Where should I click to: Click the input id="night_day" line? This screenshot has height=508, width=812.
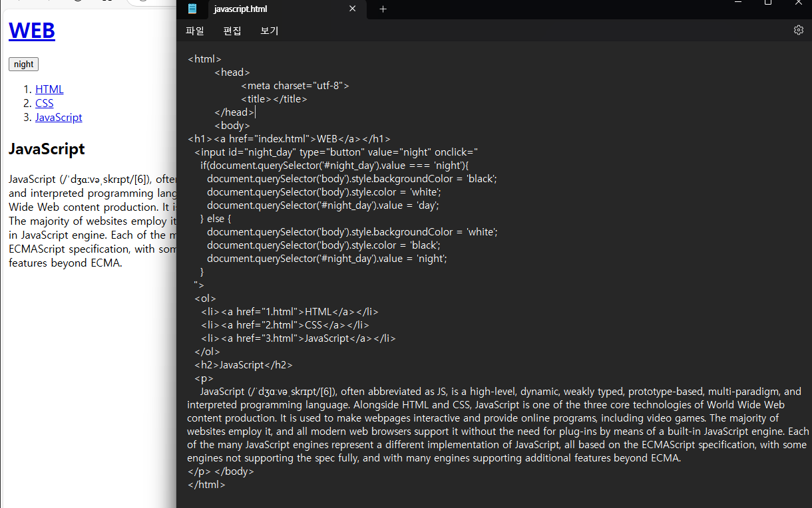(336, 152)
